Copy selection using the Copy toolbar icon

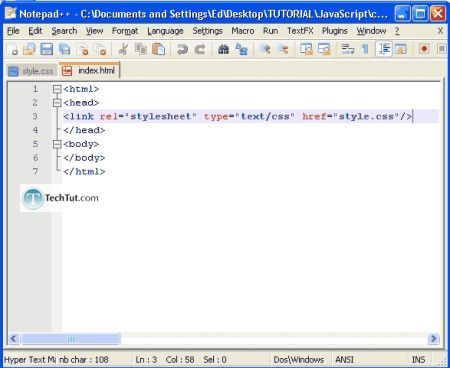tap(141, 49)
